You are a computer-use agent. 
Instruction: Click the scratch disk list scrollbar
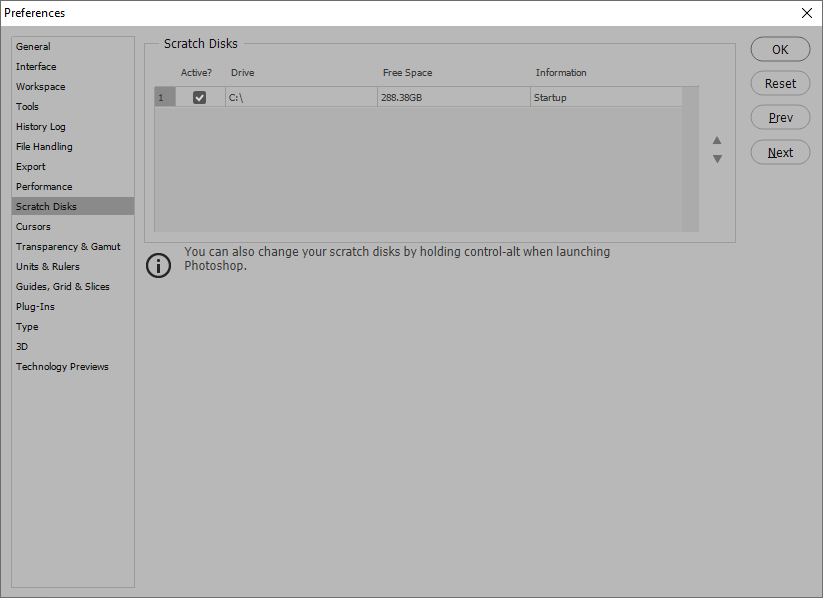(690, 159)
